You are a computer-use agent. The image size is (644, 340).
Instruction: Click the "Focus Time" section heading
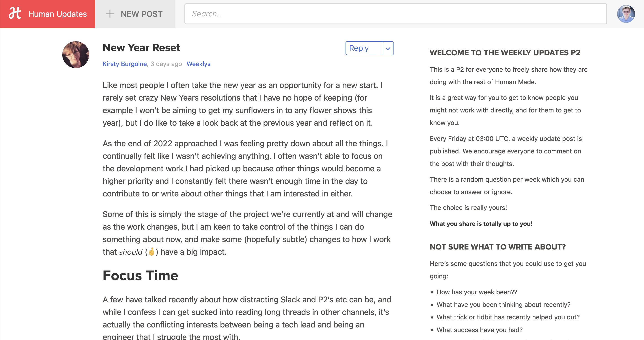(140, 276)
